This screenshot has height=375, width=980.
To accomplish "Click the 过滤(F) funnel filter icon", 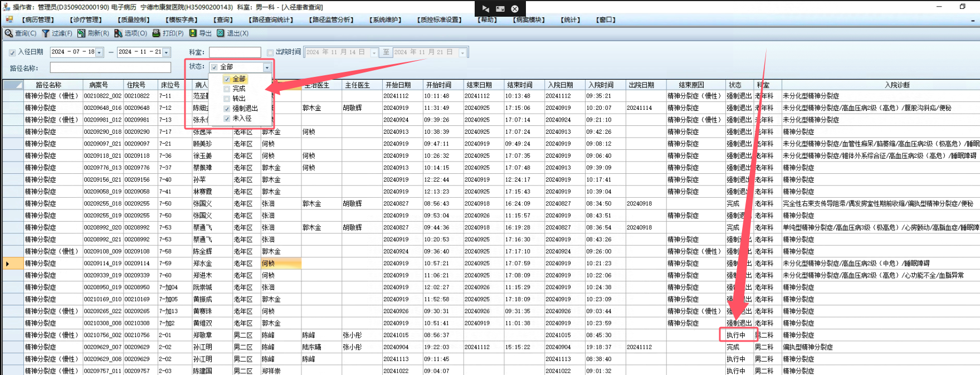I will 46,33.
